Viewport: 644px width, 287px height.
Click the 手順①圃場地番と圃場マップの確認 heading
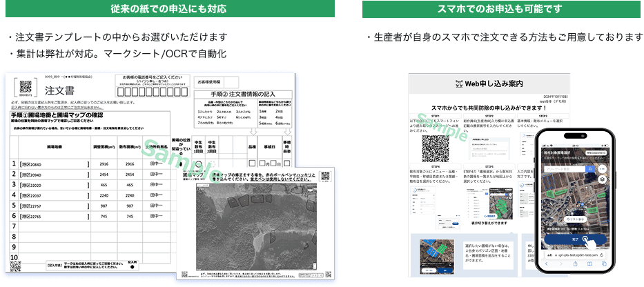(x=57, y=115)
